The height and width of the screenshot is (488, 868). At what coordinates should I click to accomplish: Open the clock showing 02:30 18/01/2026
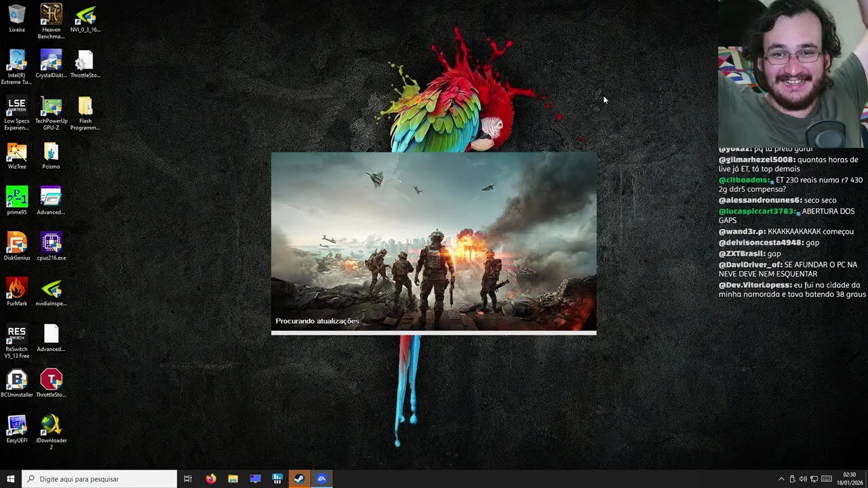[849, 479]
